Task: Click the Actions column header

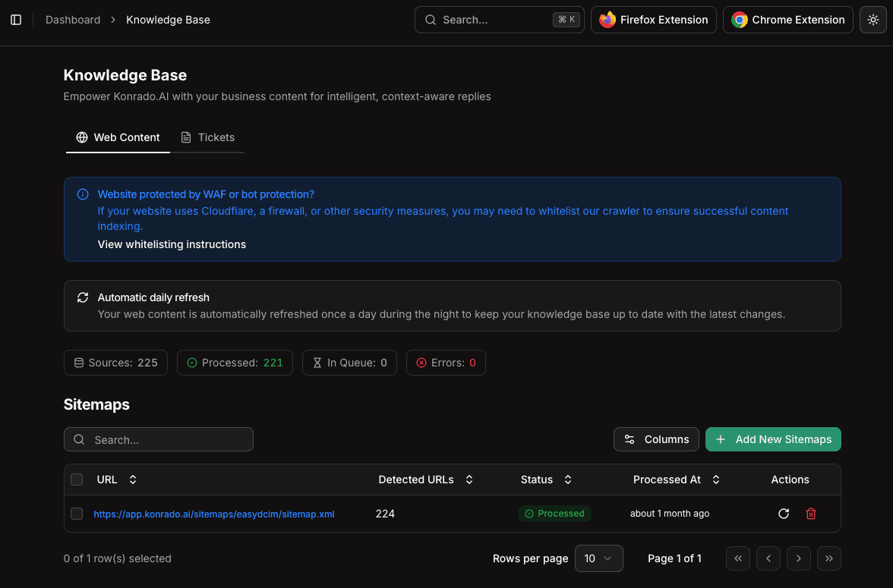Action: click(x=790, y=480)
